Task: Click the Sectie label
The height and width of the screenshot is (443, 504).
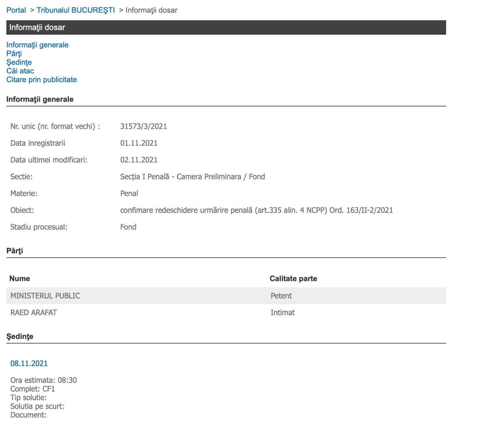Action: coord(21,177)
